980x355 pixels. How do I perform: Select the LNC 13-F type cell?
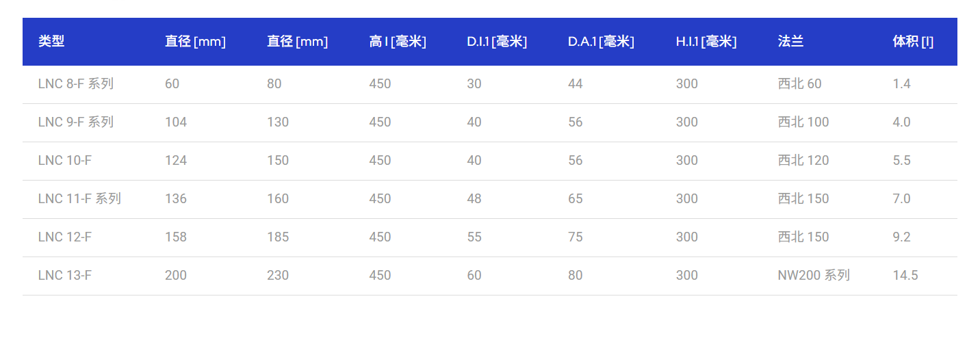tap(65, 276)
